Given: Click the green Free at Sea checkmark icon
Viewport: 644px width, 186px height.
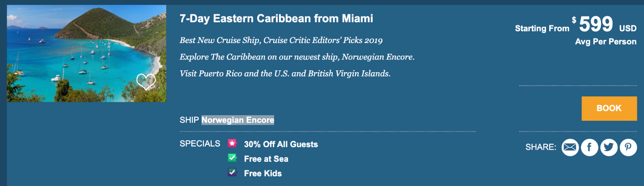Looking at the screenshot, I should pos(232,158).
